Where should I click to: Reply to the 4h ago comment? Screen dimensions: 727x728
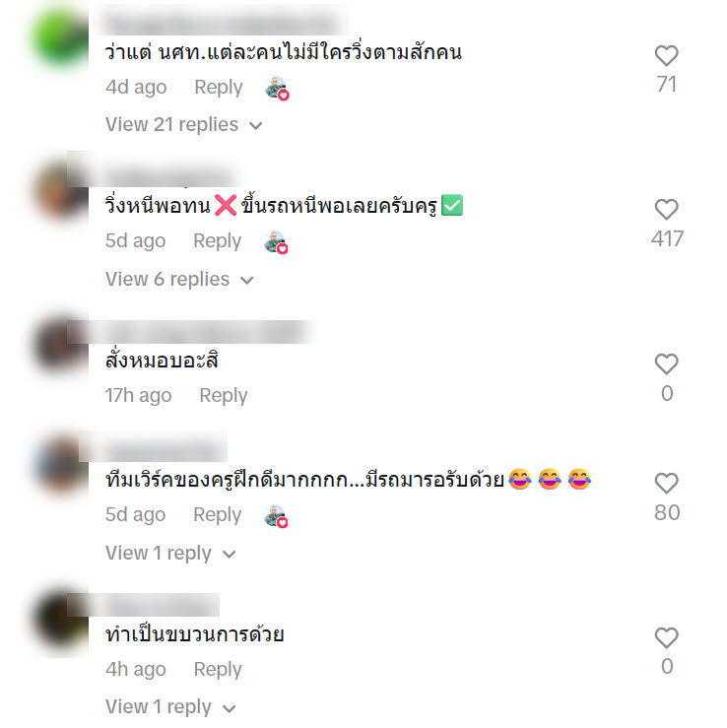218,670
